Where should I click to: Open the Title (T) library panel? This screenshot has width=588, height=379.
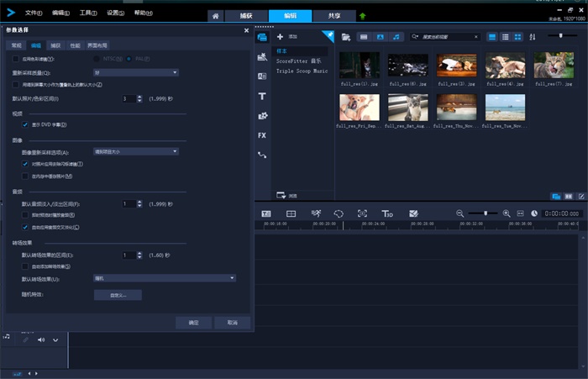coord(262,96)
